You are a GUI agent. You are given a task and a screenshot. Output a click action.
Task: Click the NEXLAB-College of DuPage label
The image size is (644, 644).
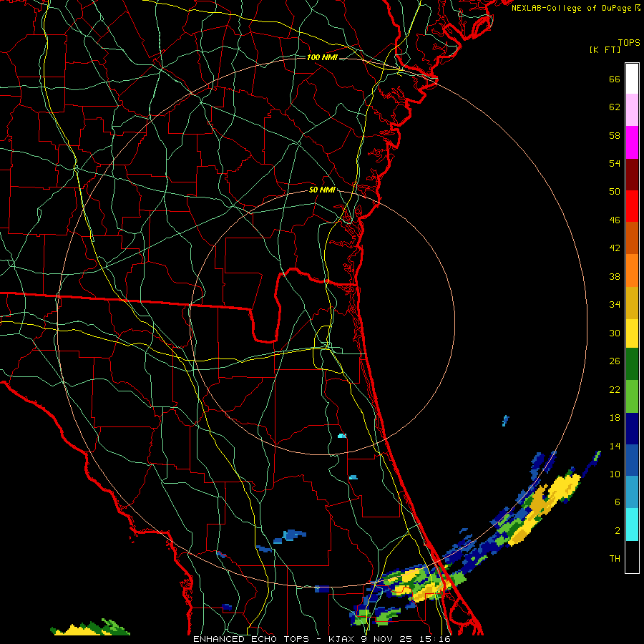pyautogui.click(x=576, y=8)
